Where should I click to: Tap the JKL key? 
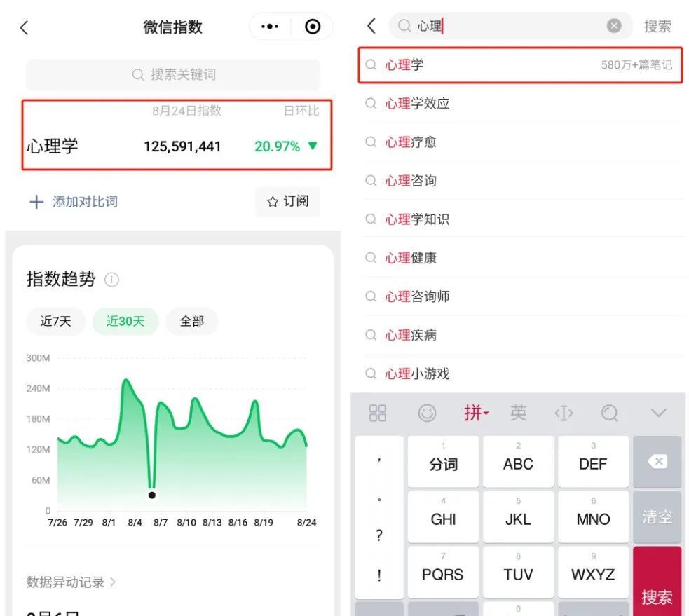(519, 516)
